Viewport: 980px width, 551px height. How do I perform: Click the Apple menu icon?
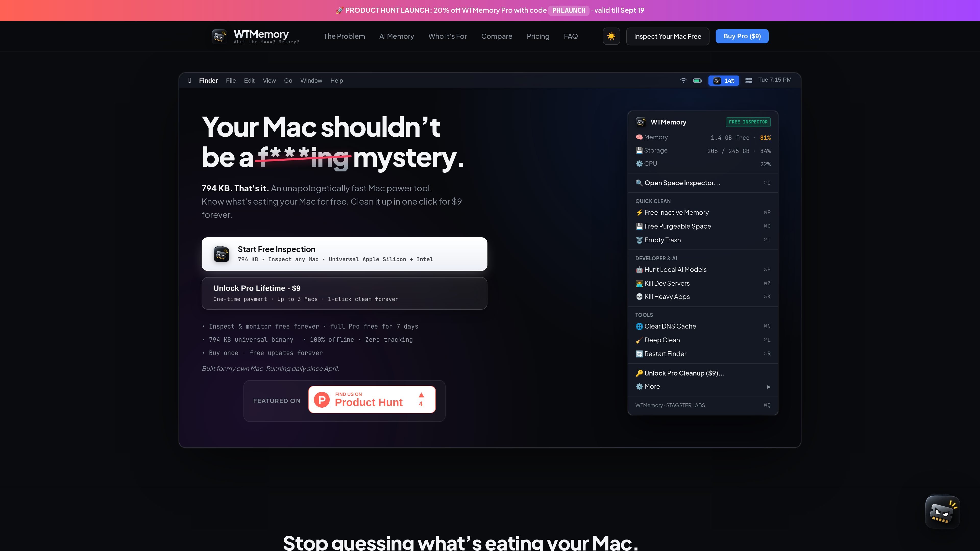189,80
